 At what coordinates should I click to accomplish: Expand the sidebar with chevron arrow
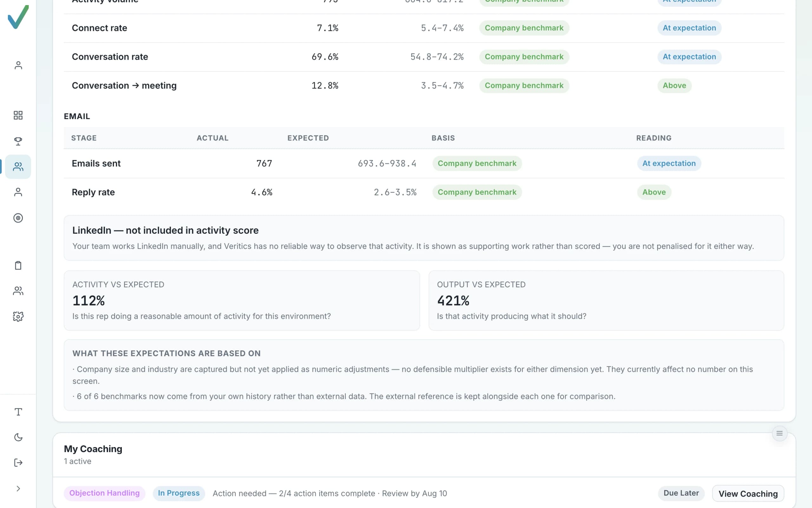[x=18, y=489]
